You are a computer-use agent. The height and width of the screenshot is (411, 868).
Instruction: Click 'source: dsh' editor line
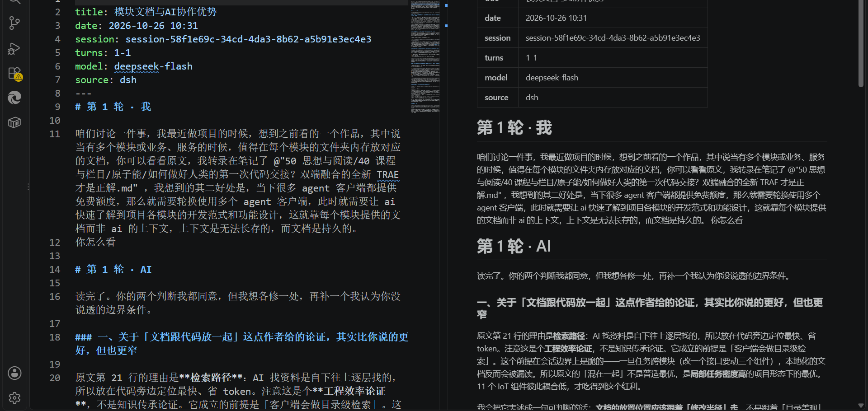106,80
